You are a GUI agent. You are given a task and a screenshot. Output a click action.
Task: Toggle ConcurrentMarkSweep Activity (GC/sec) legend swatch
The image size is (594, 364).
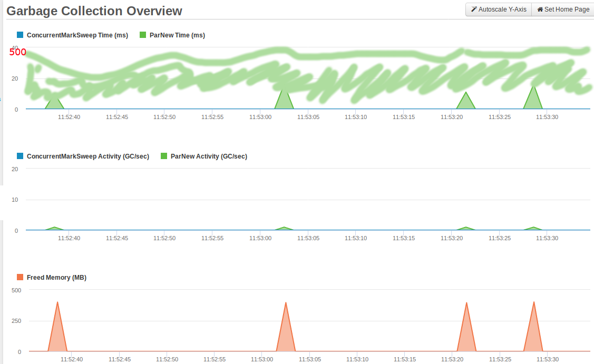(x=20, y=156)
